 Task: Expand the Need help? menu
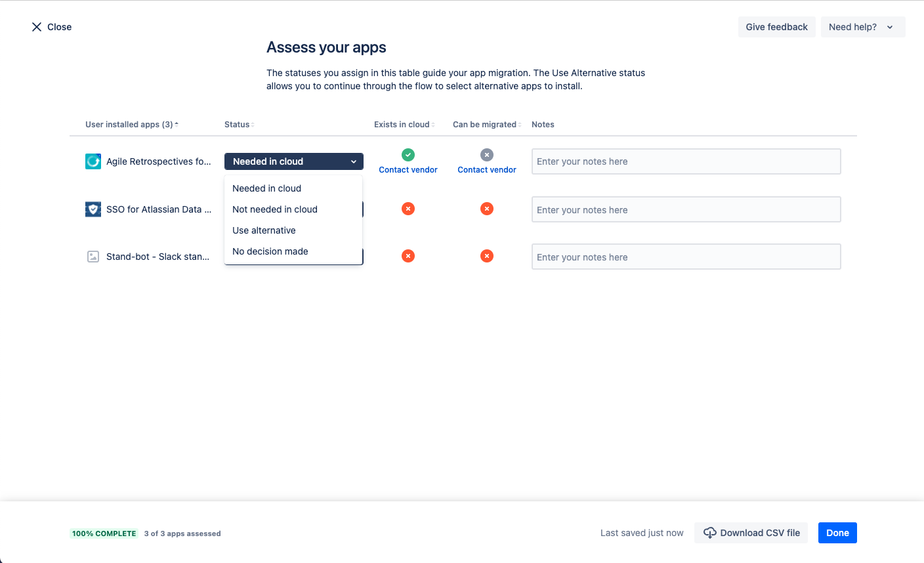[863, 27]
